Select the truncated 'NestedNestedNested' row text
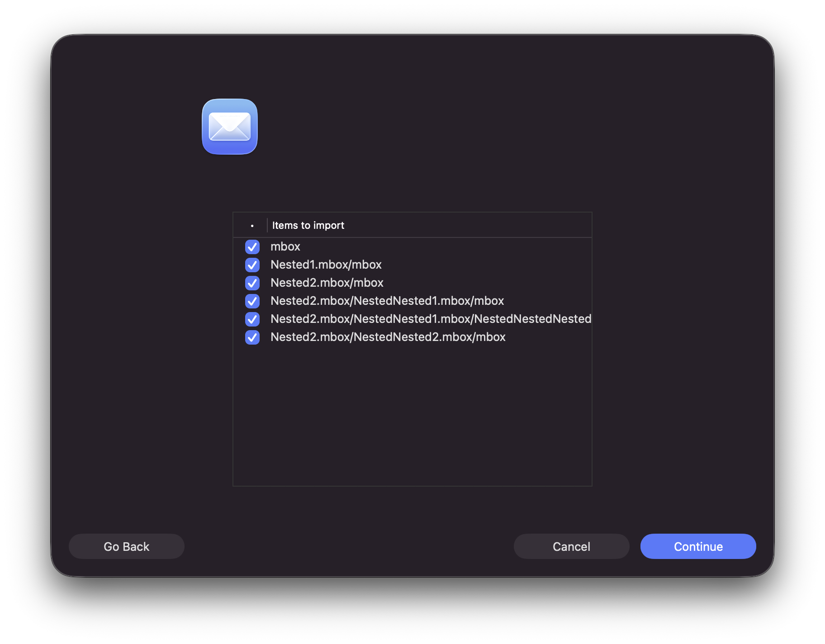The height and width of the screenshot is (644, 825). pyautogui.click(x=431, y=319)
